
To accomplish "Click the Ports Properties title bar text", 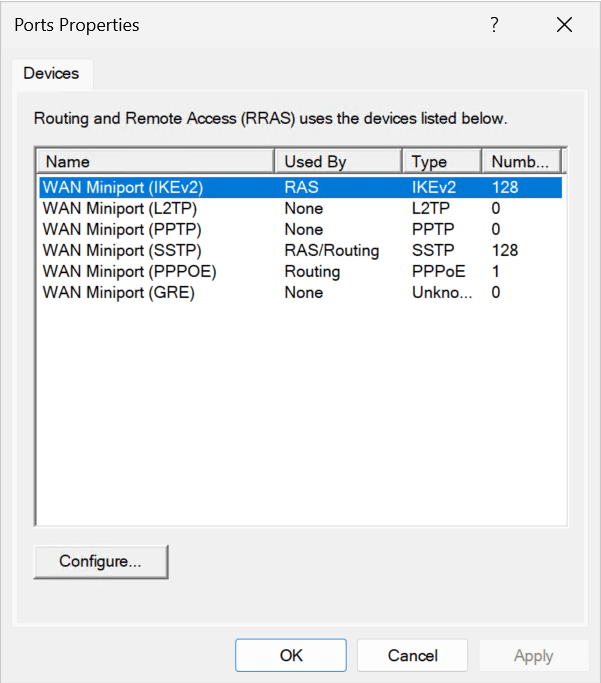I will [77, 25].
